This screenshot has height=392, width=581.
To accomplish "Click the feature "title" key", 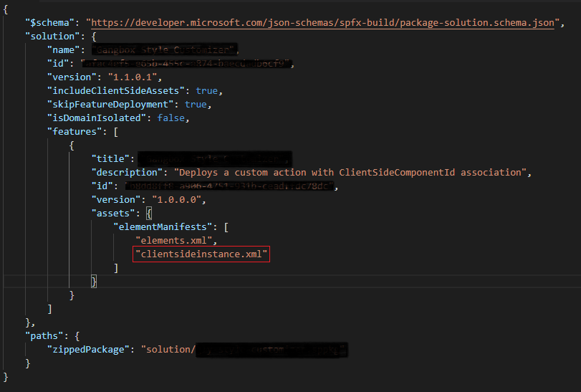I will point(110,158).
